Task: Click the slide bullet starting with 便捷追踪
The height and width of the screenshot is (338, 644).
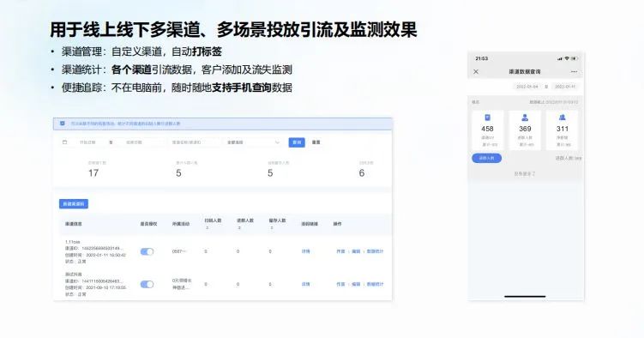Action: 177,88
